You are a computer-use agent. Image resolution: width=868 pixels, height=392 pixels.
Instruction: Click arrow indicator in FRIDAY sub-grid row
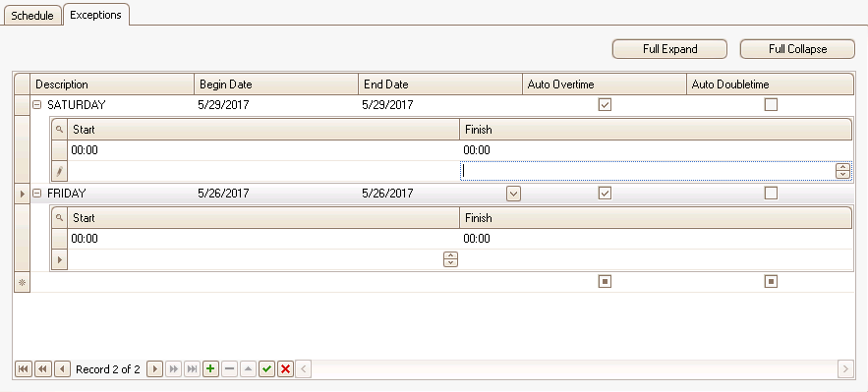tap(59, 259)
